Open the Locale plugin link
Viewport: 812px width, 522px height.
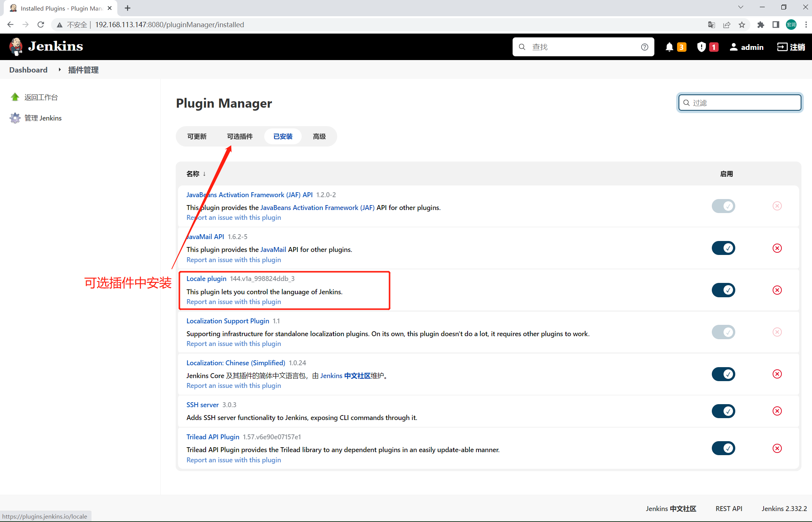(206, 279)
